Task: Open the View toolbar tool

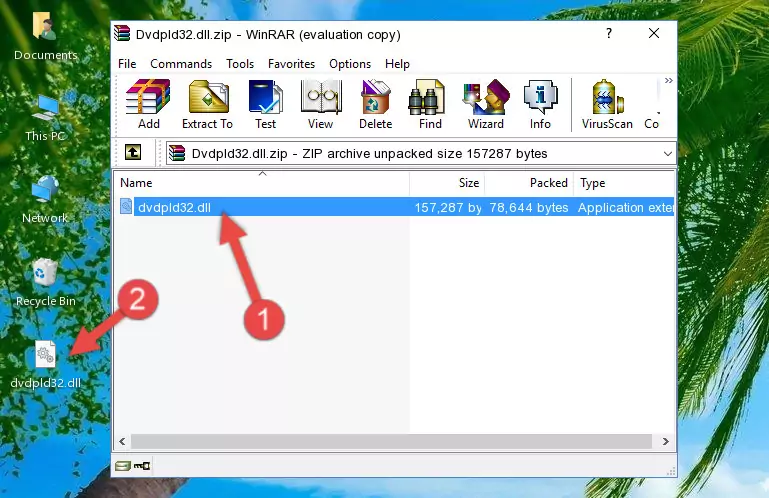Action: click(321, 104)
